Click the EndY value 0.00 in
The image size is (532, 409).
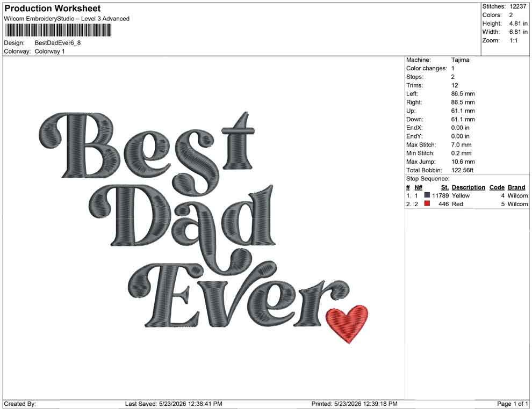click(461, 136)
